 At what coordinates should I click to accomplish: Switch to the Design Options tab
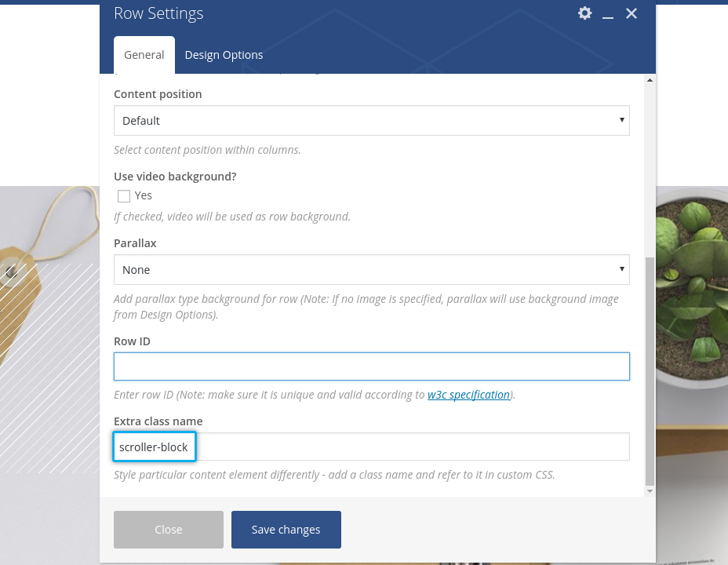coord(224,55)
